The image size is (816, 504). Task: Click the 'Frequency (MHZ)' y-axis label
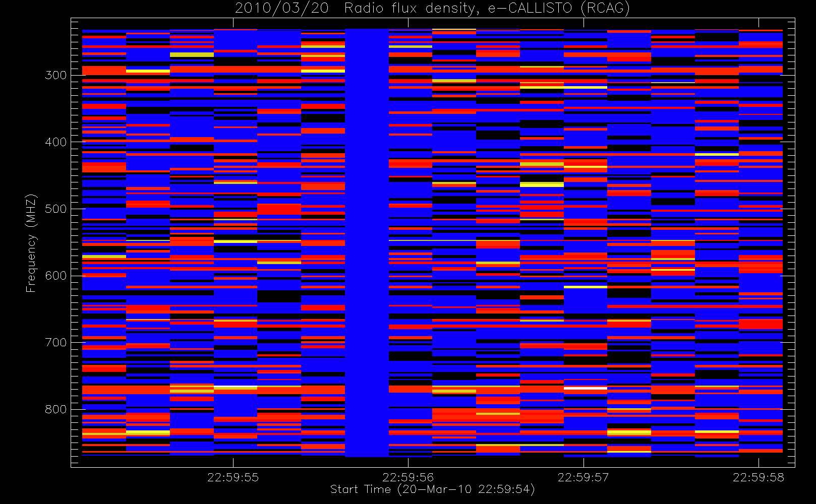31,243
